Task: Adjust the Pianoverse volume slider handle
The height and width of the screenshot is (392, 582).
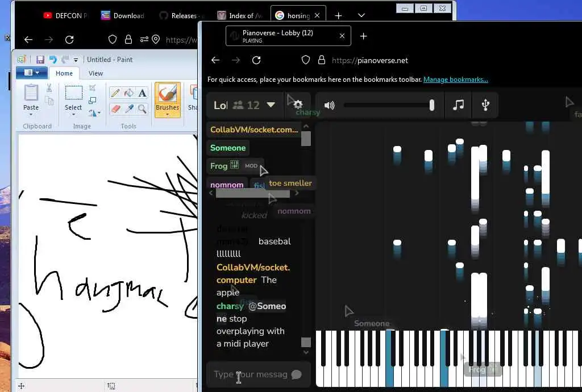Action: (432, 105)
